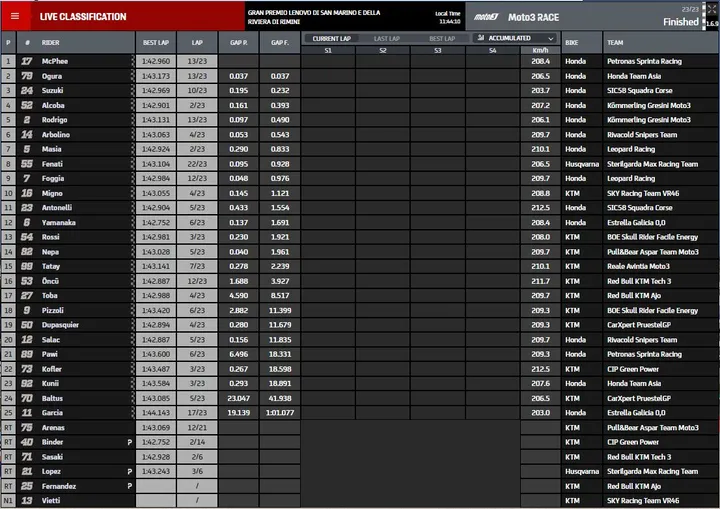The width and height of the screenshot is (720, 509).
Task: Select rider Alcoba's name
Action: coord(53,105)
